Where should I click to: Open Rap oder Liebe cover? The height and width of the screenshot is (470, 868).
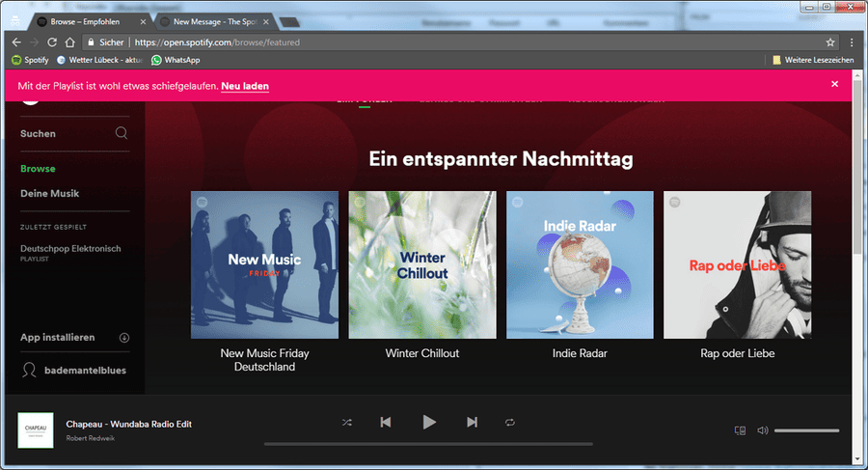[738, 265]
